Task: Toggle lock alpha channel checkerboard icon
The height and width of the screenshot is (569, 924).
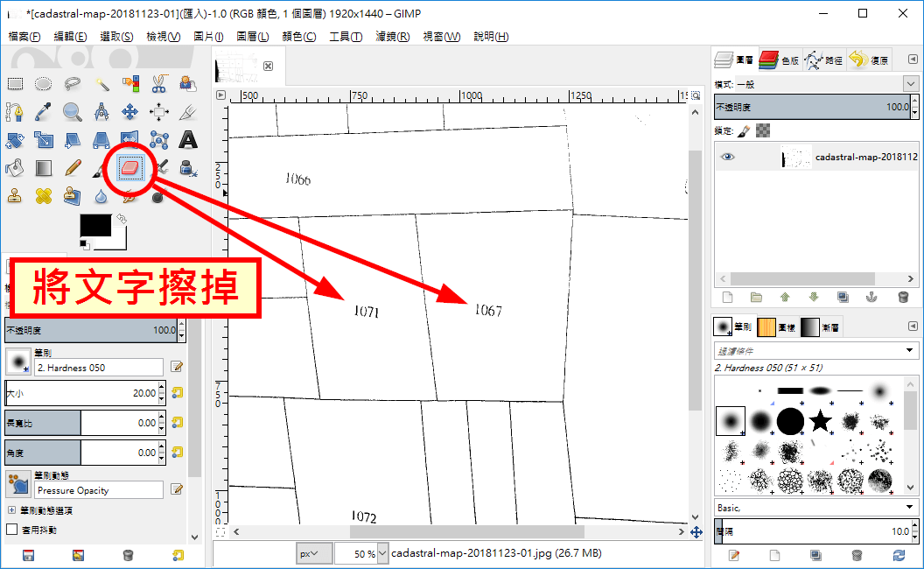Action: pos(763,130)
